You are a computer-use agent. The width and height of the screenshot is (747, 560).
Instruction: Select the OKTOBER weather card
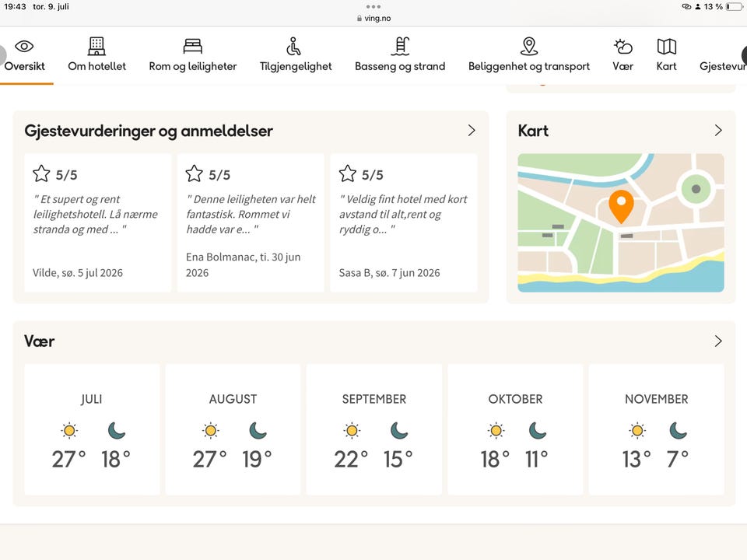point(515,429)
